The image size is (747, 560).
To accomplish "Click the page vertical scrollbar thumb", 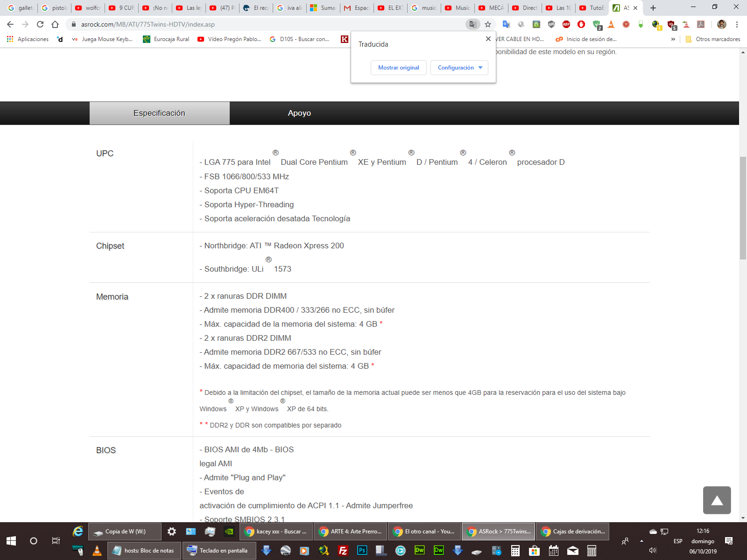I will coord(743,208).
